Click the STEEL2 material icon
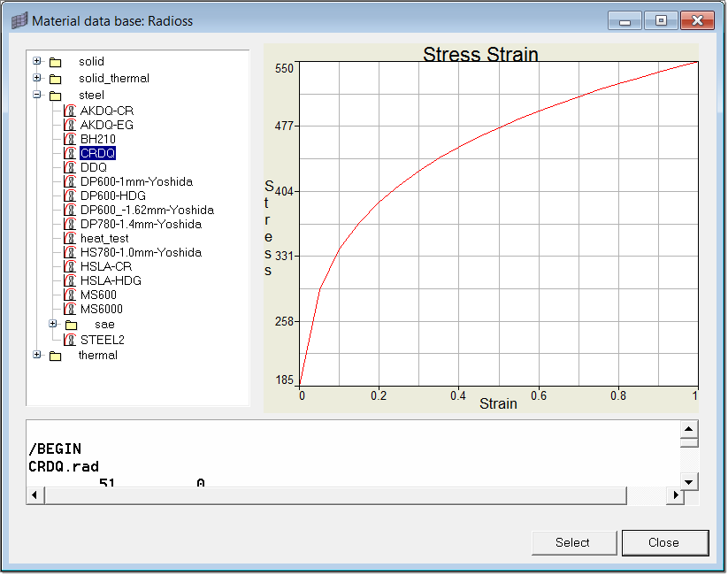Screen dimensions: 728x575 coord(70,339)
